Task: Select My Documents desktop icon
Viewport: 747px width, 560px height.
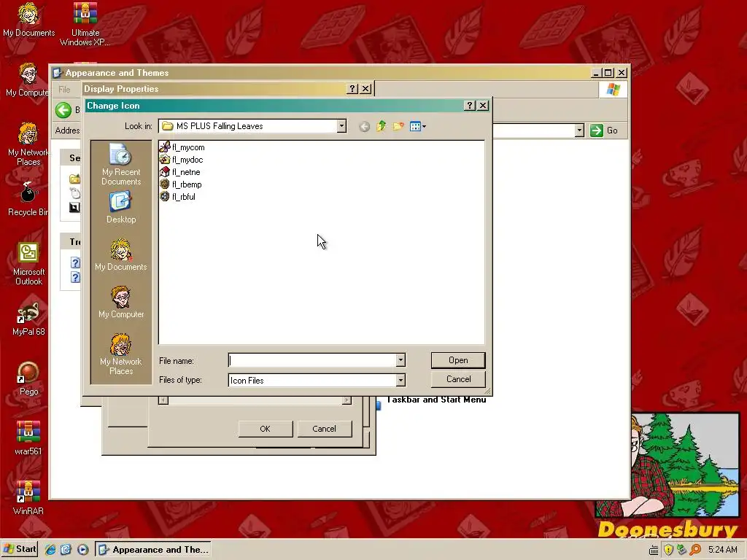Action: click(x=28, y=20)
